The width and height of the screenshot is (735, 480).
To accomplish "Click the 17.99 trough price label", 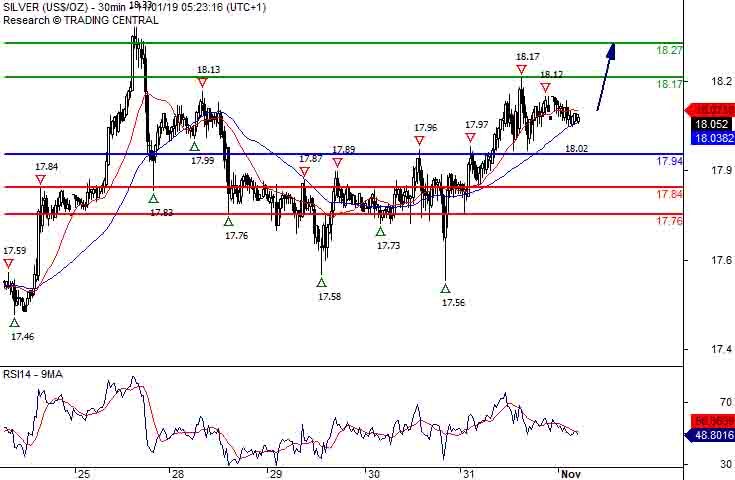I will pos(202,160).
